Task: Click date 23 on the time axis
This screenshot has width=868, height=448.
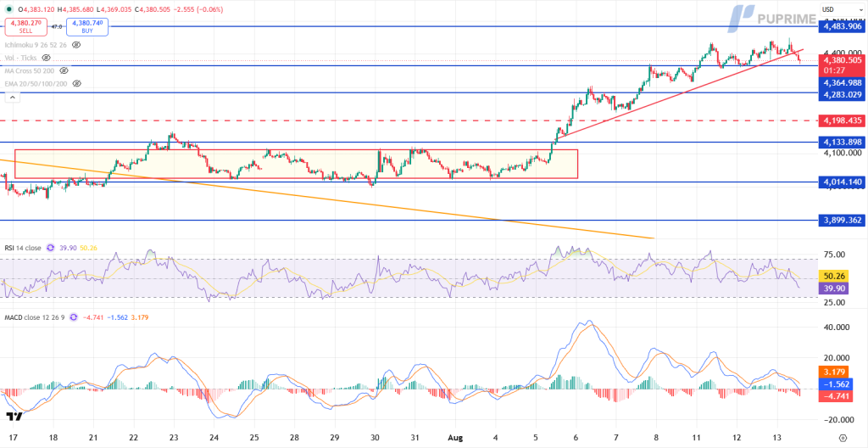Action: pos(174,437)
